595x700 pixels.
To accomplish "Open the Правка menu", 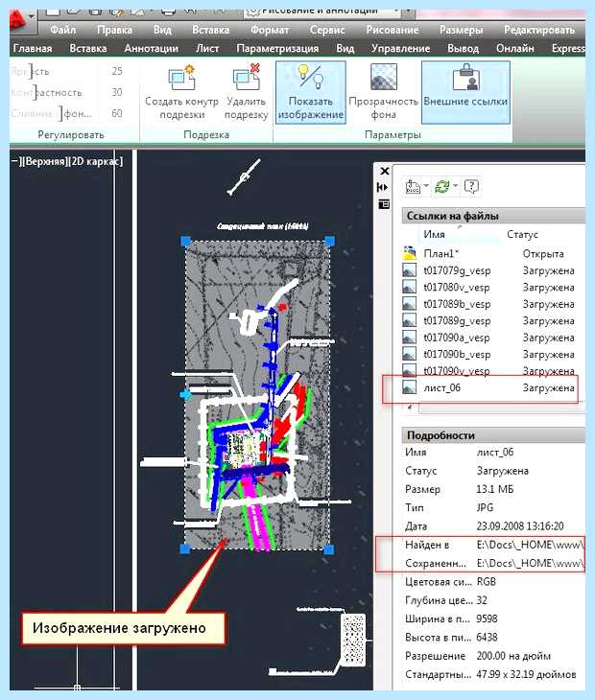I will click(114, 30).
